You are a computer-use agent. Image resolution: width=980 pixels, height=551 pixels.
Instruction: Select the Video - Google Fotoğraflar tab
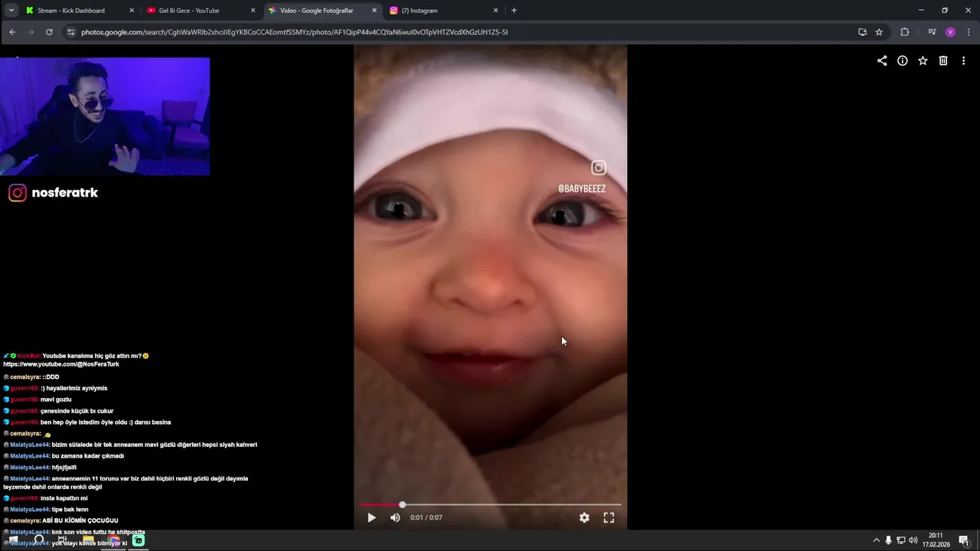click(316, 11)
